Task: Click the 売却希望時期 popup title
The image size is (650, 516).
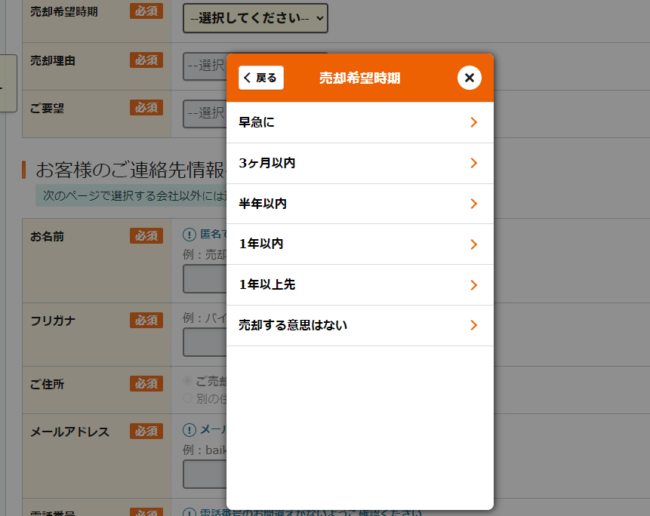Action: pyautogui.click(x=360, y=78)
